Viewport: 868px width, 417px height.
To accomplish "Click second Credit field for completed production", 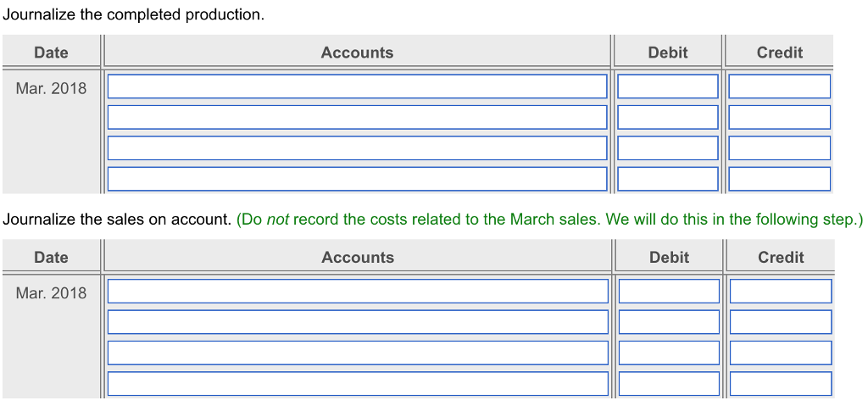I will point(779,117).
